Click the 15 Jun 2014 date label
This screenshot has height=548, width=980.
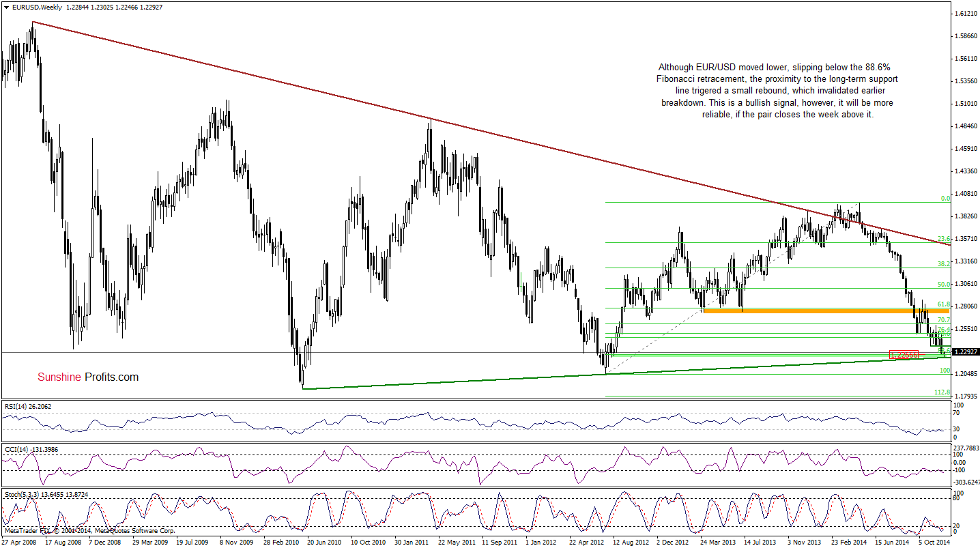click(x=891, y=542)
